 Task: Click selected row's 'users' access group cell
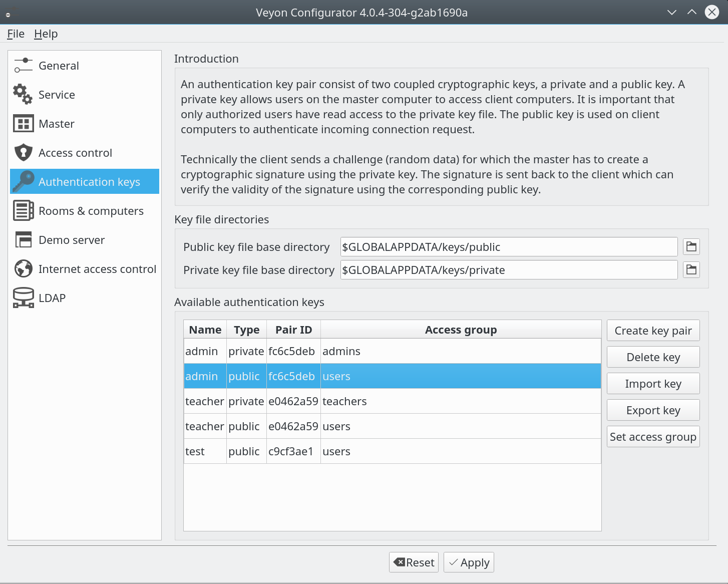461,376
